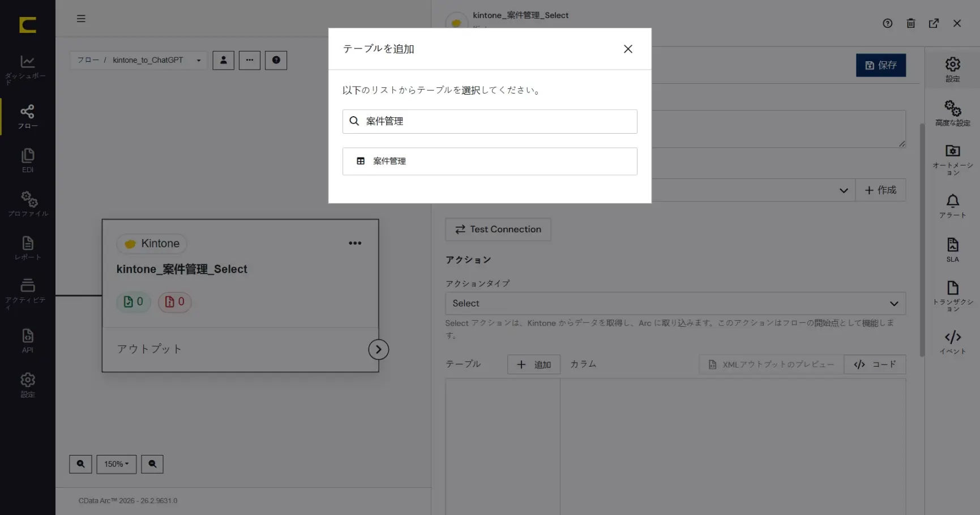Open the 設定 item in left sidebar

coord(27,385)
